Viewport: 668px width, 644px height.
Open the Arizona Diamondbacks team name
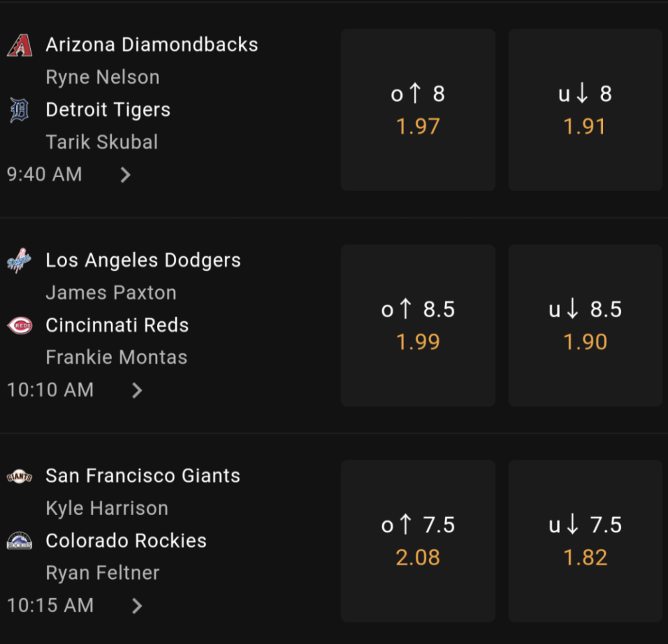tap(152, 44)
